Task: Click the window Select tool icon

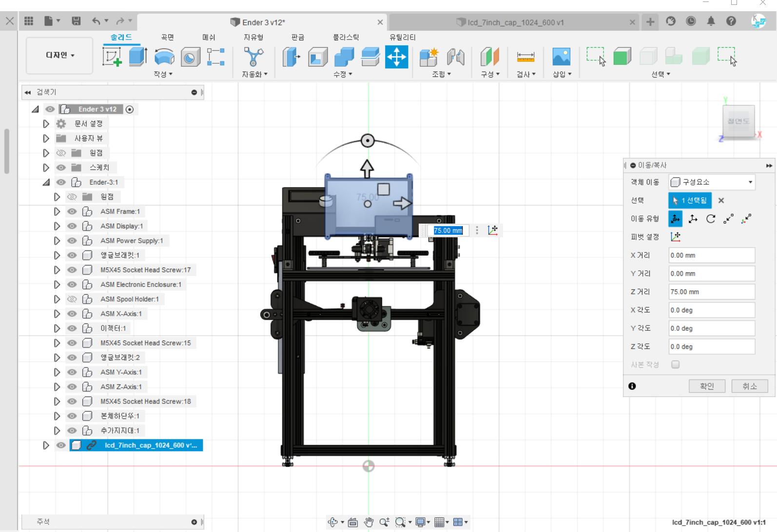Action: [596, 57]
